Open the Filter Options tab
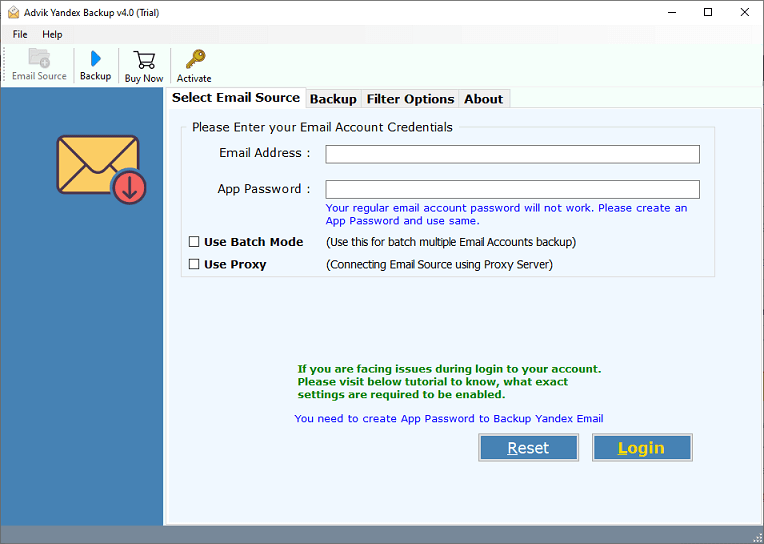The height and width of the screenshot is (544, 764). coord(410,99)
